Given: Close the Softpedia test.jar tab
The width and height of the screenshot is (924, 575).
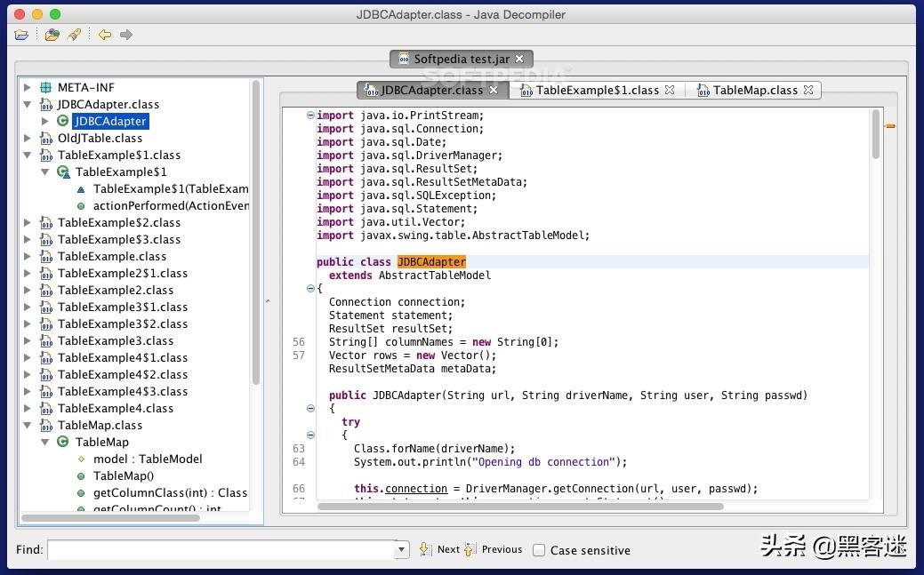Looking at the screenshot, I should point(521,60).
